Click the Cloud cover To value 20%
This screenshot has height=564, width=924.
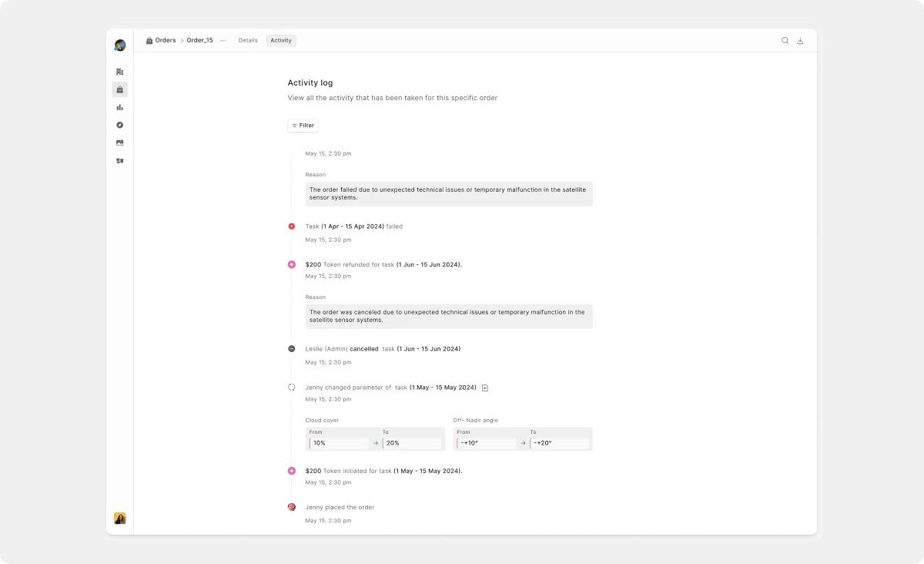coord(412,443)
